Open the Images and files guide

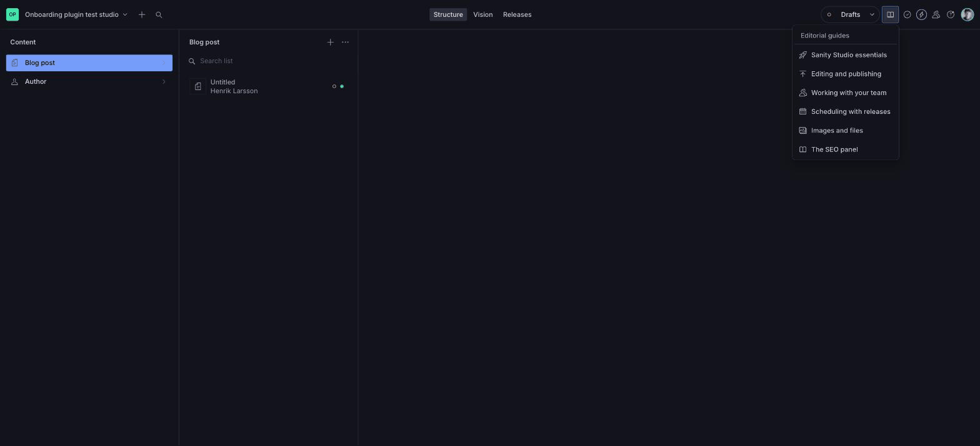846,130
